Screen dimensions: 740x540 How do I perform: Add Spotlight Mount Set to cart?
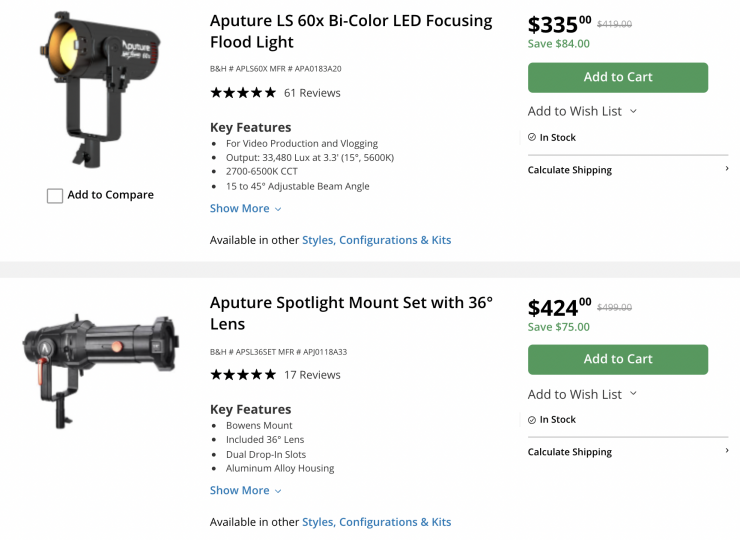click(617, 359)
